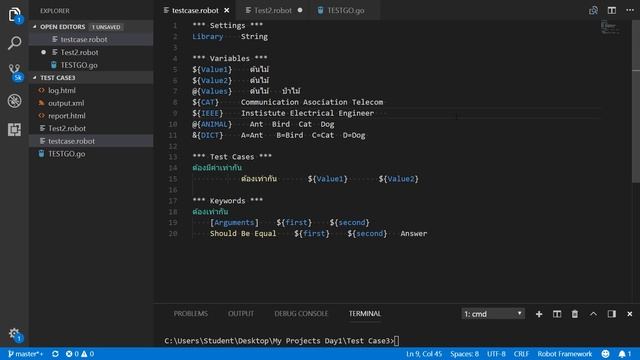The height and width of the screenshot is (360, 640).
Task: Open the Source Control view icon
Action: point(15,72)
